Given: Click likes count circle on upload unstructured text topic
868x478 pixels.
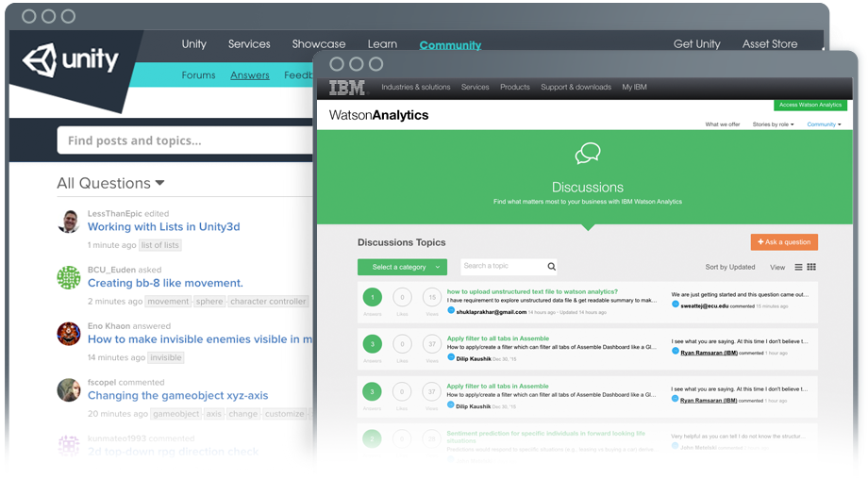Looking at the screenshot, I should click(x=403, y=297).
